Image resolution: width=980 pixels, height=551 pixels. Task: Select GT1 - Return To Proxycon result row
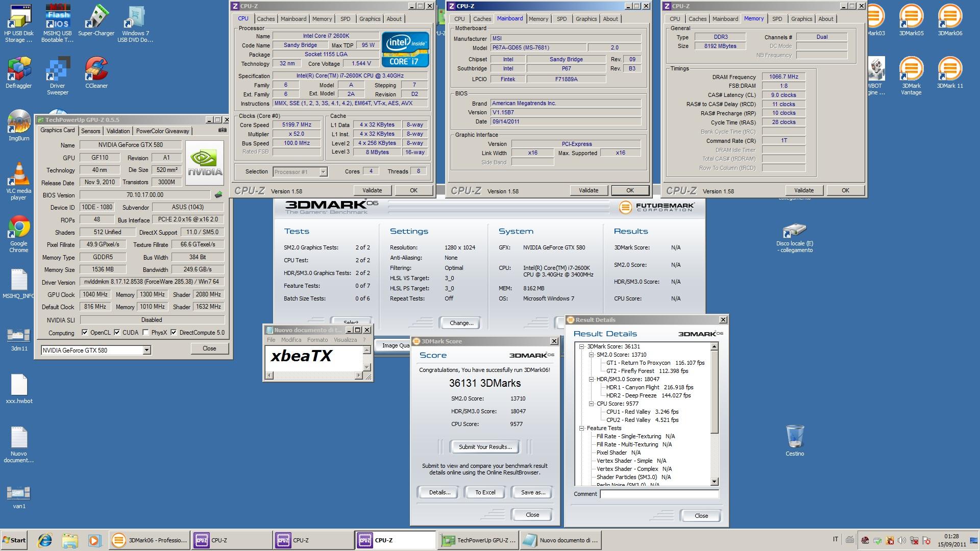tap(655, 363)
